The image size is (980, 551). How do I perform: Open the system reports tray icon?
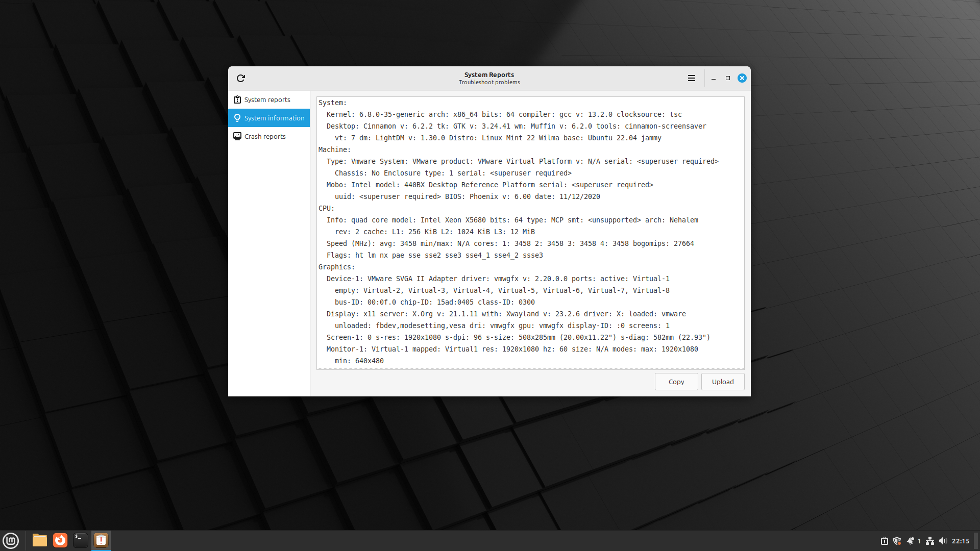pos(885,541)
